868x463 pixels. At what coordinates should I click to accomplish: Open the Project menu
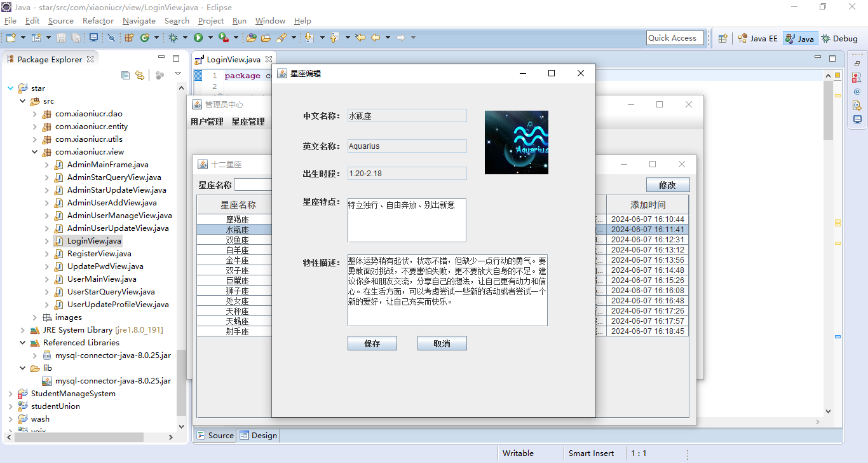211,21
